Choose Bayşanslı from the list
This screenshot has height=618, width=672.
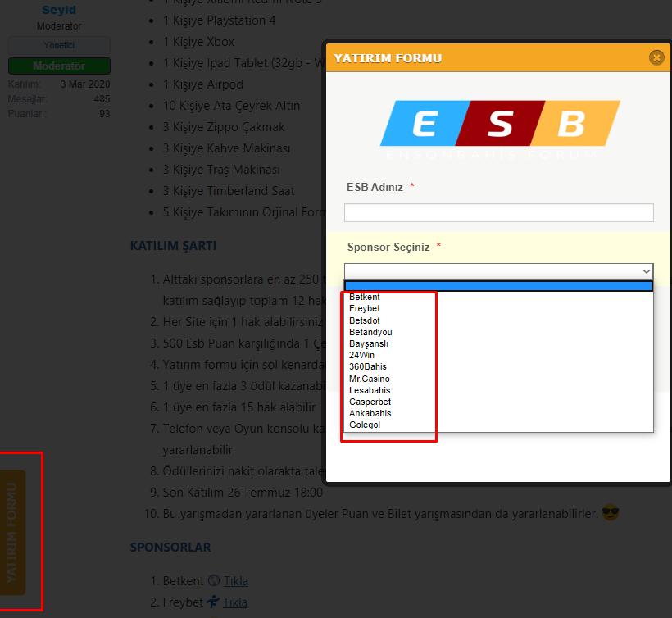pos(368,343)
